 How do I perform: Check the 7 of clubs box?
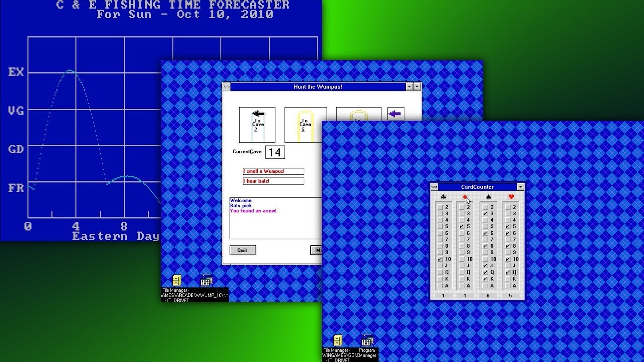coord(440,240)
